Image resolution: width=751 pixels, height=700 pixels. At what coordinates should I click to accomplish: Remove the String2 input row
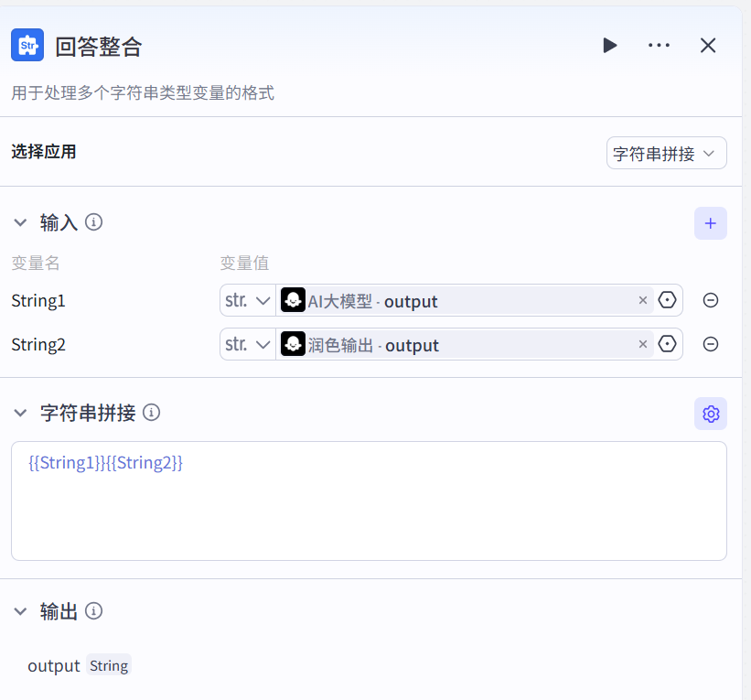coord(711,344)
